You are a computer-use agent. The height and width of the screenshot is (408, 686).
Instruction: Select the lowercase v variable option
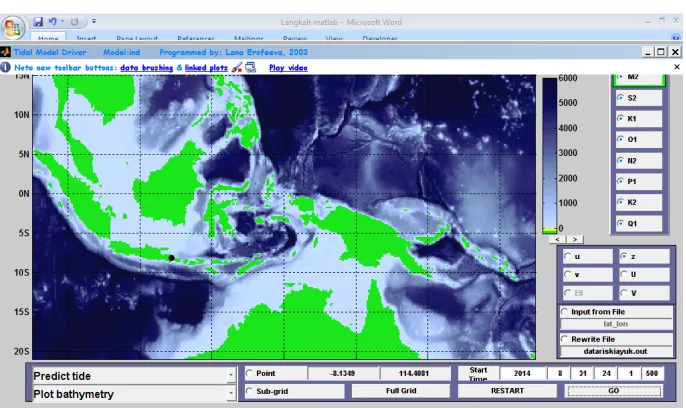[567, 274]
